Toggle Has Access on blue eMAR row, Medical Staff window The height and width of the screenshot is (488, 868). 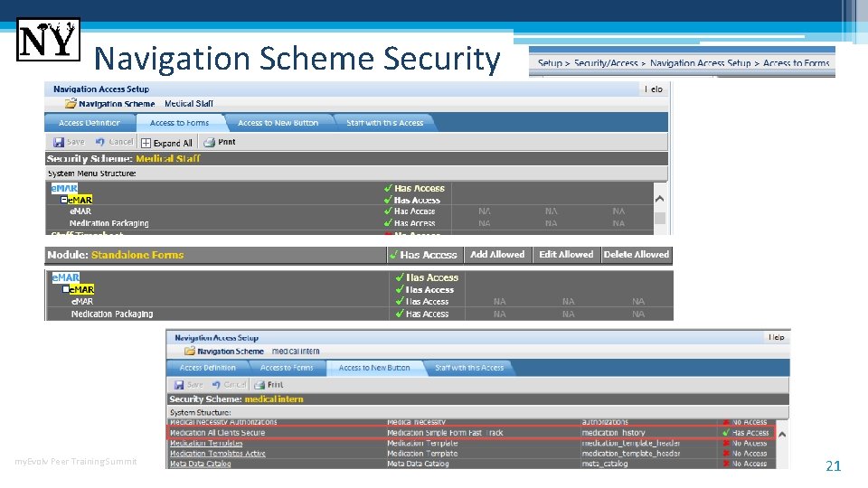click(x=415, y=188)
